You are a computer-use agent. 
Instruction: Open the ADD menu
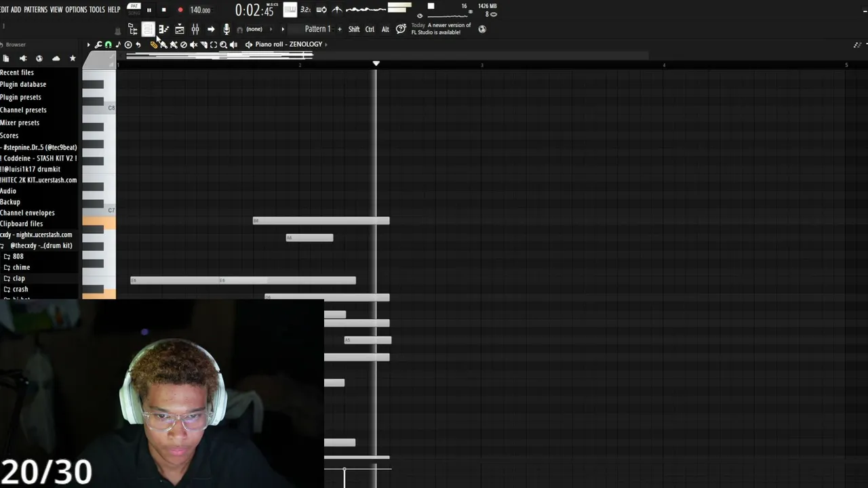[x=16, y=9]
